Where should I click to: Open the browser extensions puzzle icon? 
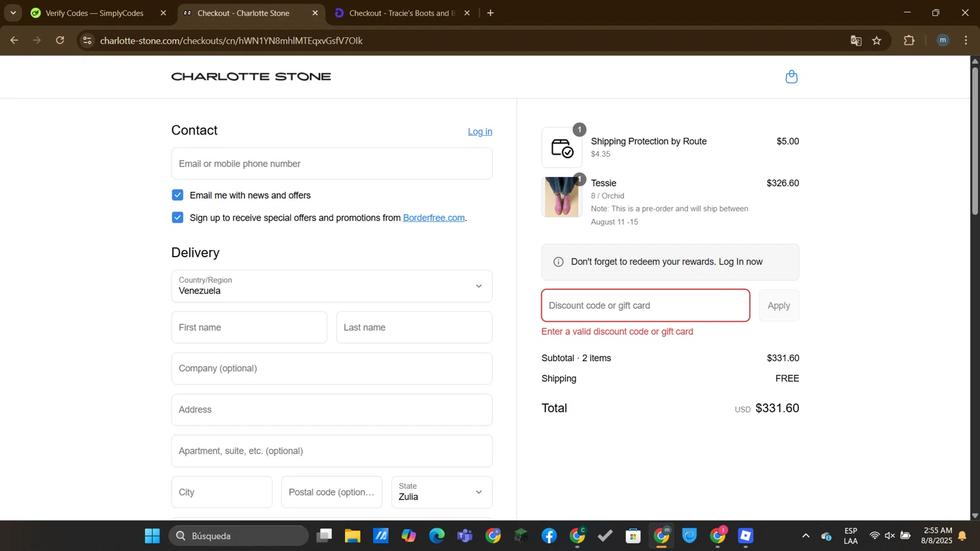[909, 40]
